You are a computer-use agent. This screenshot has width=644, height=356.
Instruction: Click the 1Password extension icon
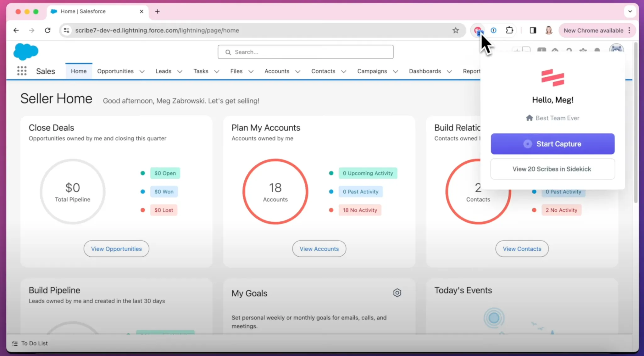[493, 30]
